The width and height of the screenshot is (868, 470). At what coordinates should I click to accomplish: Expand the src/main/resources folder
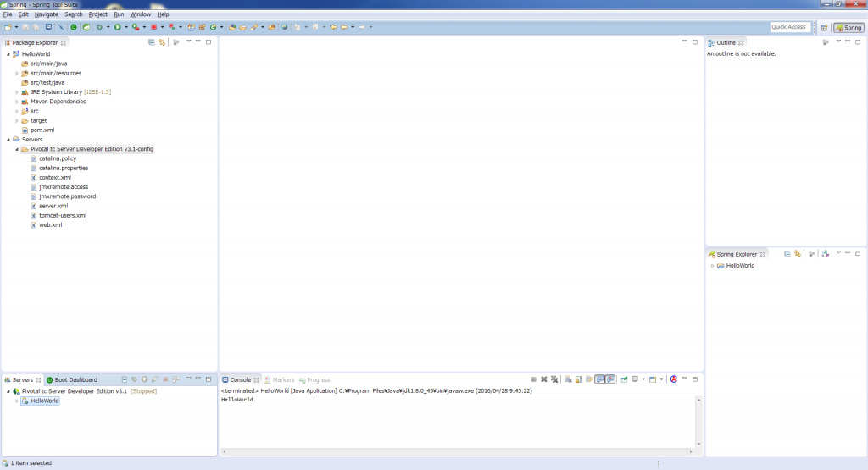(16, 73)
